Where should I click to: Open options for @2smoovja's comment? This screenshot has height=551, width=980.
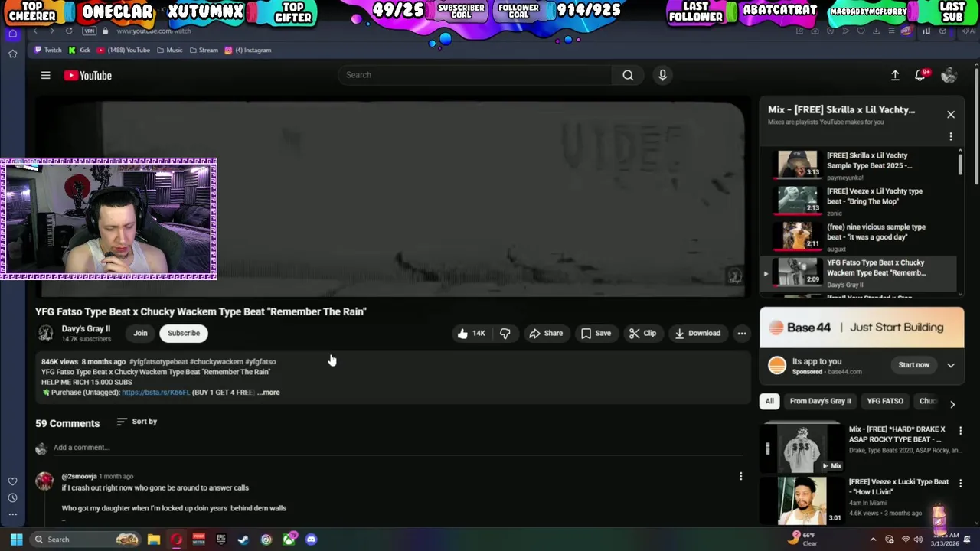click(740, 477)
